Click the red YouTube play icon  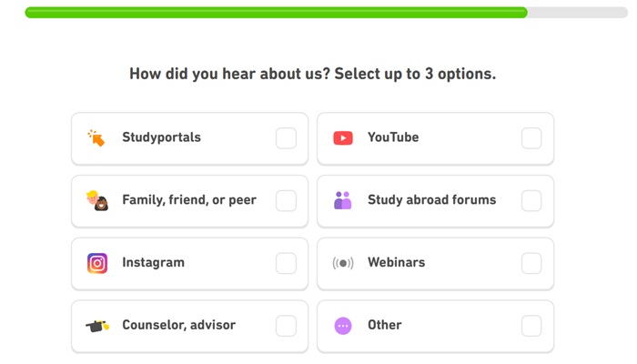pos(343,138)
